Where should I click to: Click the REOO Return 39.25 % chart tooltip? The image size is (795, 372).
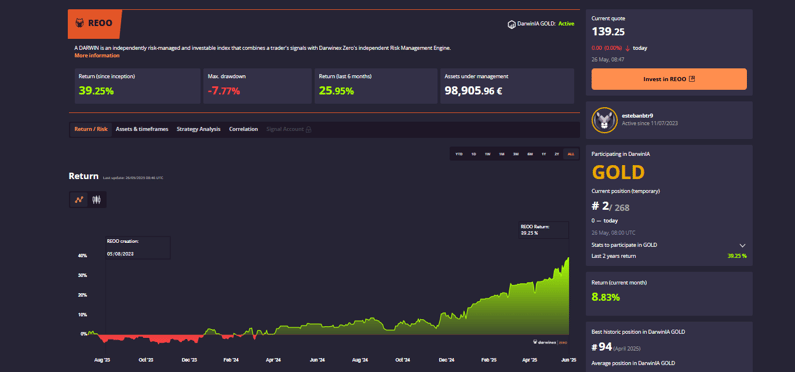click(x=544, y=230)
